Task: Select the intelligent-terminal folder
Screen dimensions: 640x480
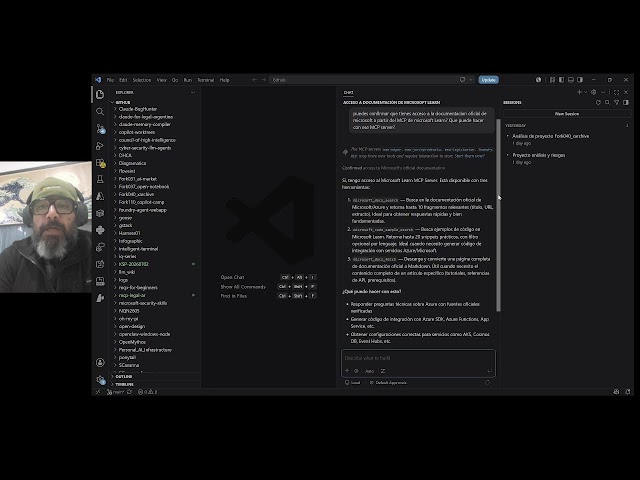Action: (x=138, y=249)
